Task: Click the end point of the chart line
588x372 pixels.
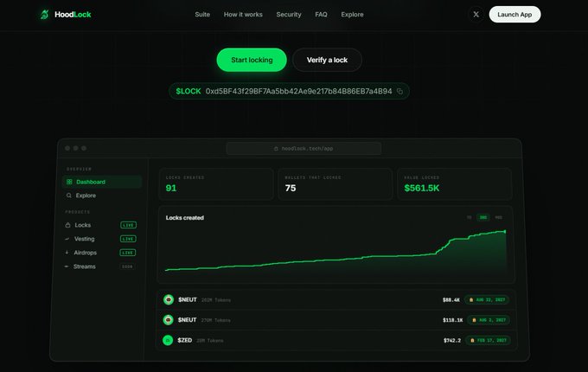Action: coord(505,232)
